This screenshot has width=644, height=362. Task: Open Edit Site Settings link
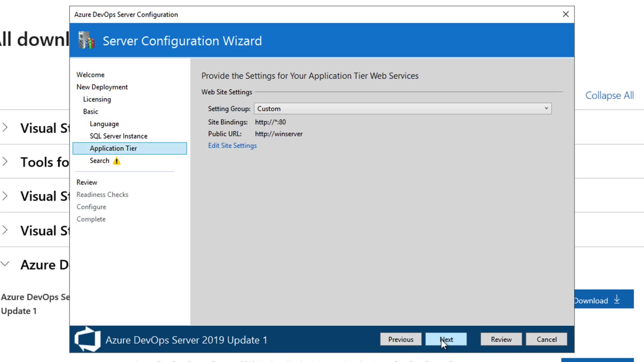tap(232, 145)
